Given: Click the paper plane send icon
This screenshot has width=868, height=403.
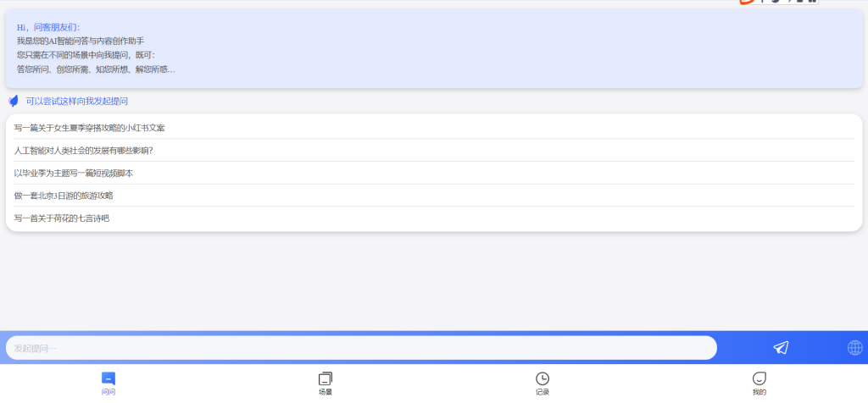Looking at the screenshot, I should tap(781, 348).
